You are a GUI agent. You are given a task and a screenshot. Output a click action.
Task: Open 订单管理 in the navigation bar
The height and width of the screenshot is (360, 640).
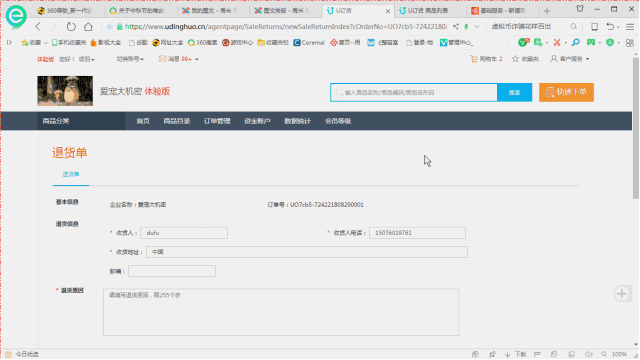coord(217,121)
